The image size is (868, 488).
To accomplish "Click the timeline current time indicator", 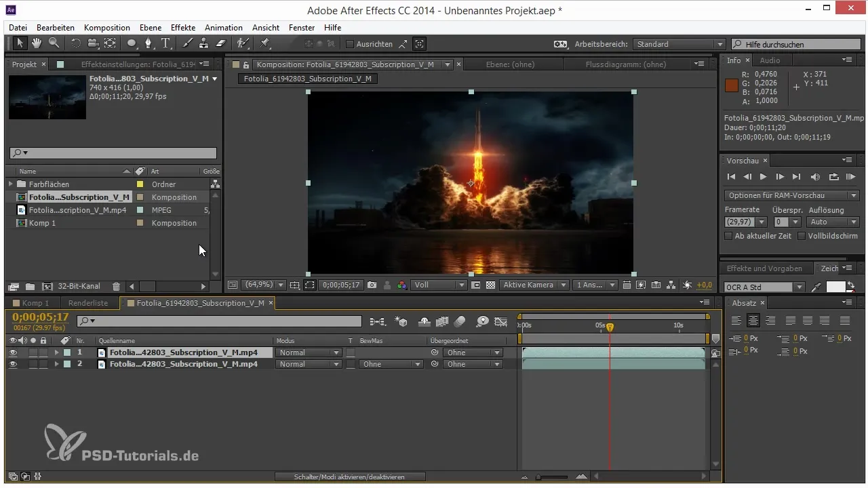I will (x=610, y=327).
